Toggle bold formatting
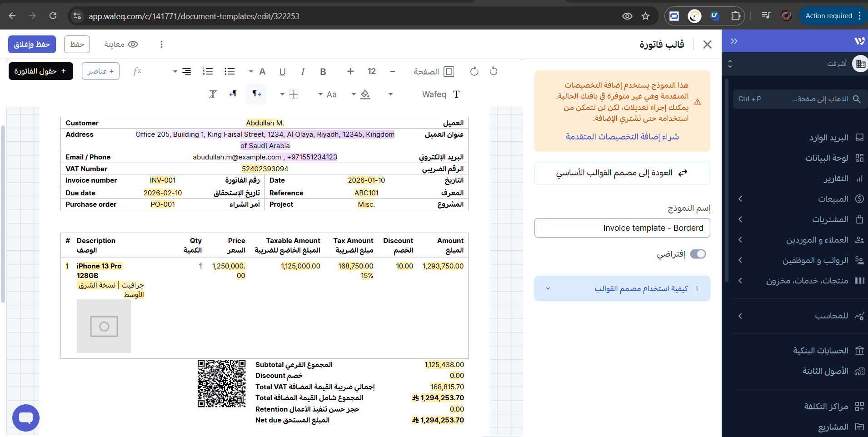Screen dimensions: 868x437 pyautogui.click(x=323, y=71)
